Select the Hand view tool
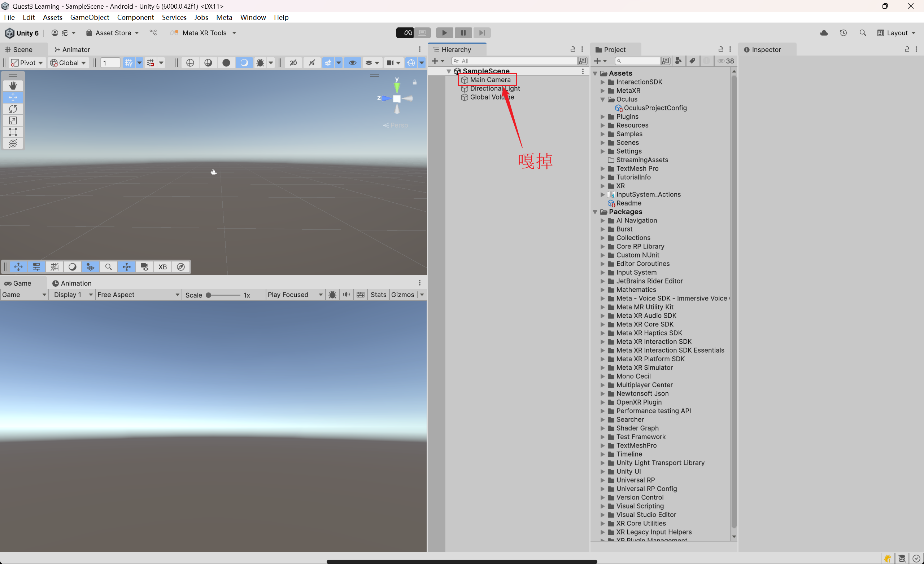924x564 pixels. click(13, 86)
